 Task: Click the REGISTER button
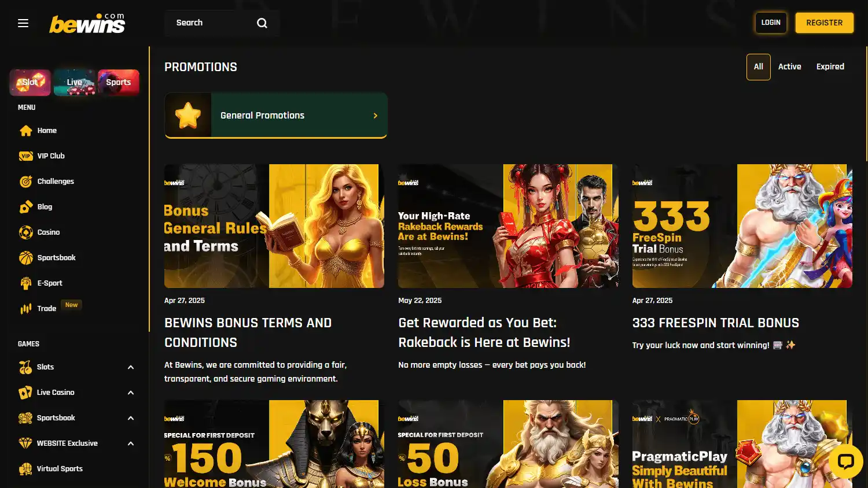[824, 23]
